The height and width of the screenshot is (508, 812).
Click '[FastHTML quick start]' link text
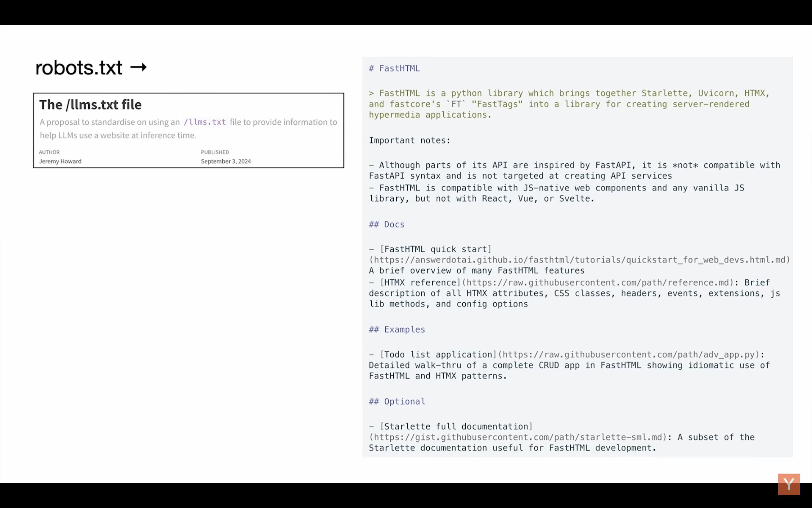pos(436,249)
